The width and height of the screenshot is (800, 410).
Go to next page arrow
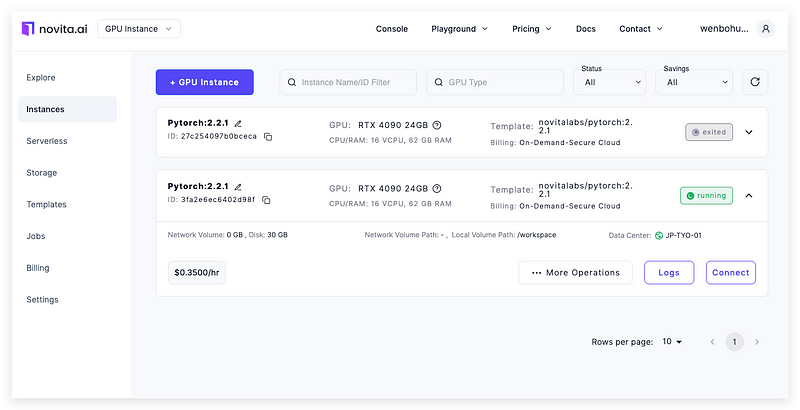coord(757,342)
